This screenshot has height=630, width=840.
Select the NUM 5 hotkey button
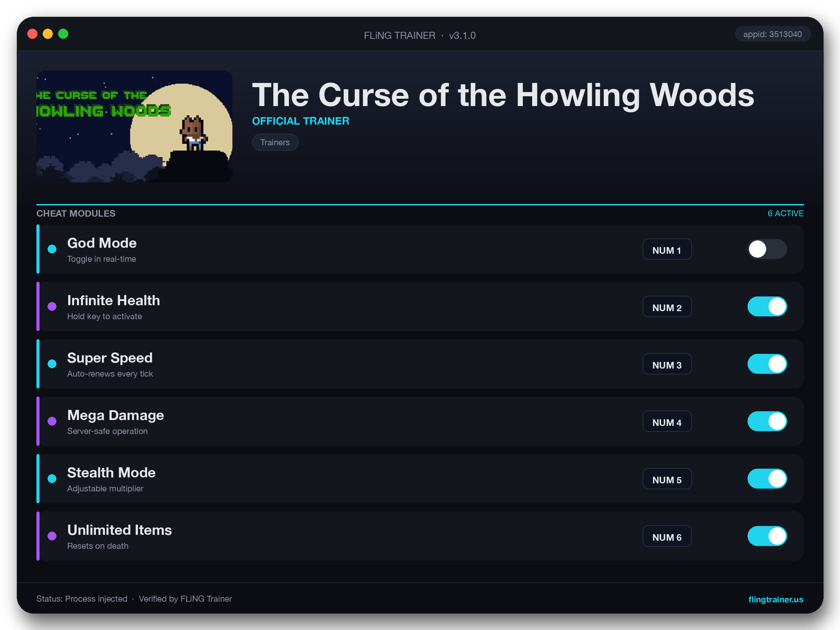coord(667,478)
